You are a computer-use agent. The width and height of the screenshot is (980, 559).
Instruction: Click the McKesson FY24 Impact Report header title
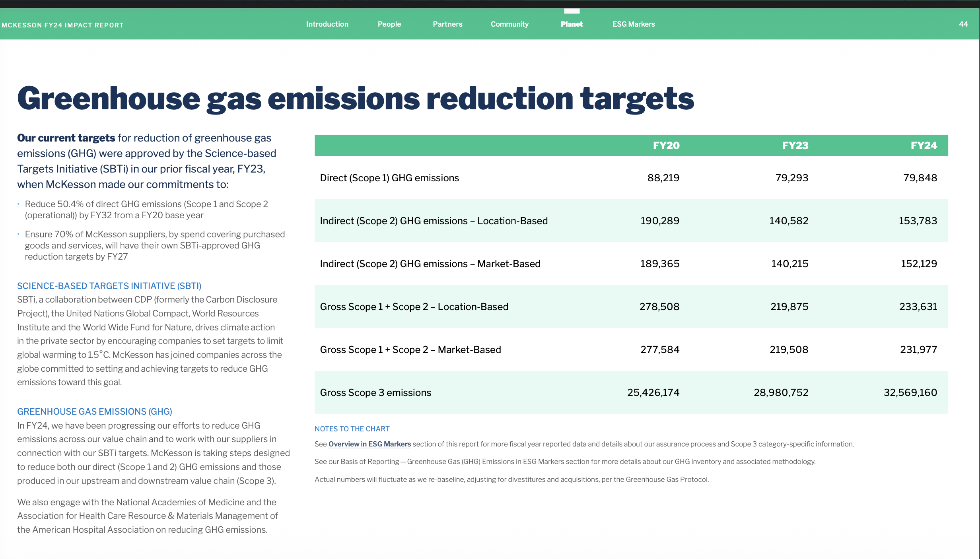click(x=62, y=25)
